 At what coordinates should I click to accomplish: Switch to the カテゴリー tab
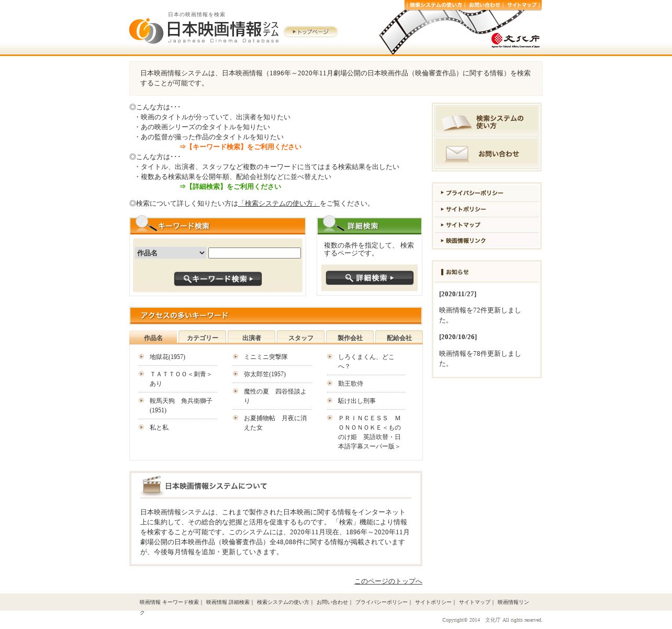[x=203, y=338]
